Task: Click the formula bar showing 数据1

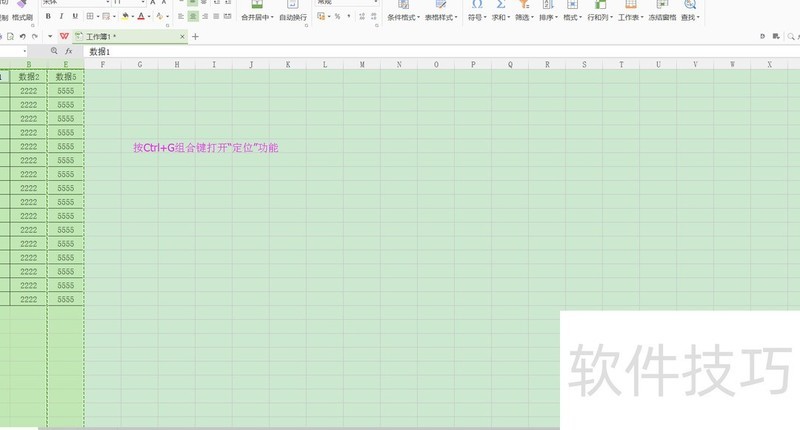Action: pyautogui.click(x=441, y=52)
